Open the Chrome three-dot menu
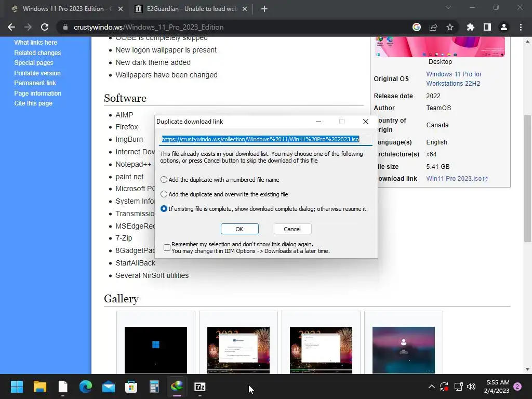532x399 pixels. point(521,27)
